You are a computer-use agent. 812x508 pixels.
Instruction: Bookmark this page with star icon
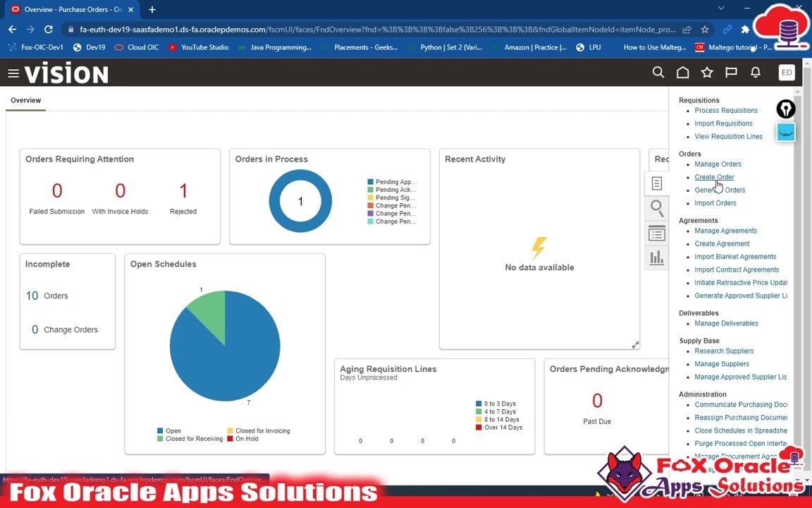704,30
